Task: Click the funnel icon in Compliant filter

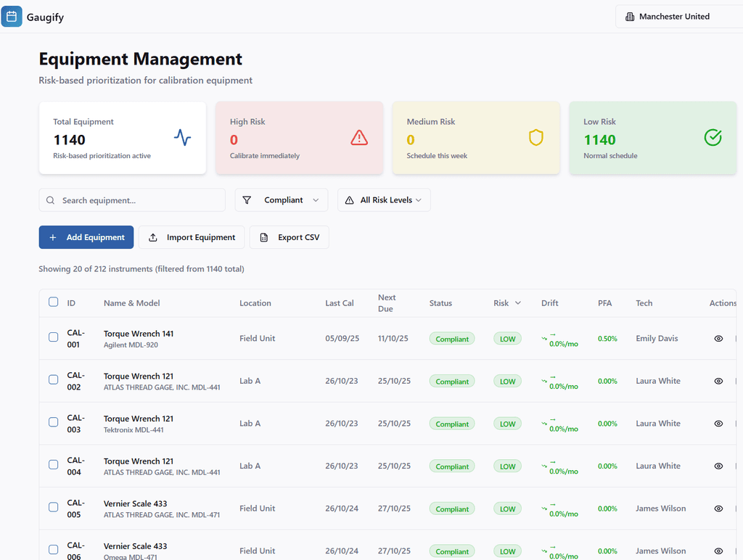Action: (x=247, y=199)
